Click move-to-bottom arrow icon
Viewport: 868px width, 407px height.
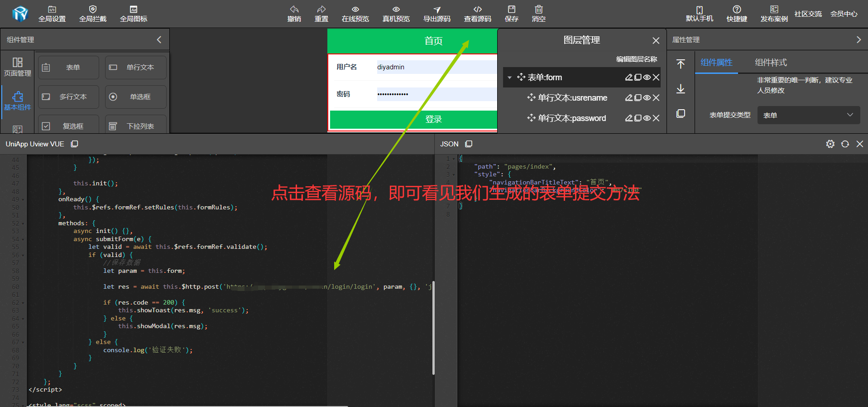[x=681, y=89]
